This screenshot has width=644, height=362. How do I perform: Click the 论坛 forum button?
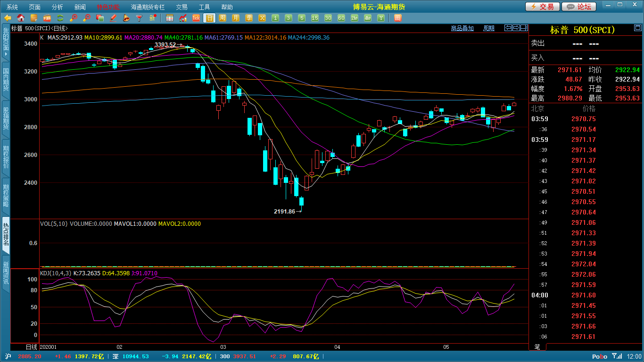(x=579, y=7)
